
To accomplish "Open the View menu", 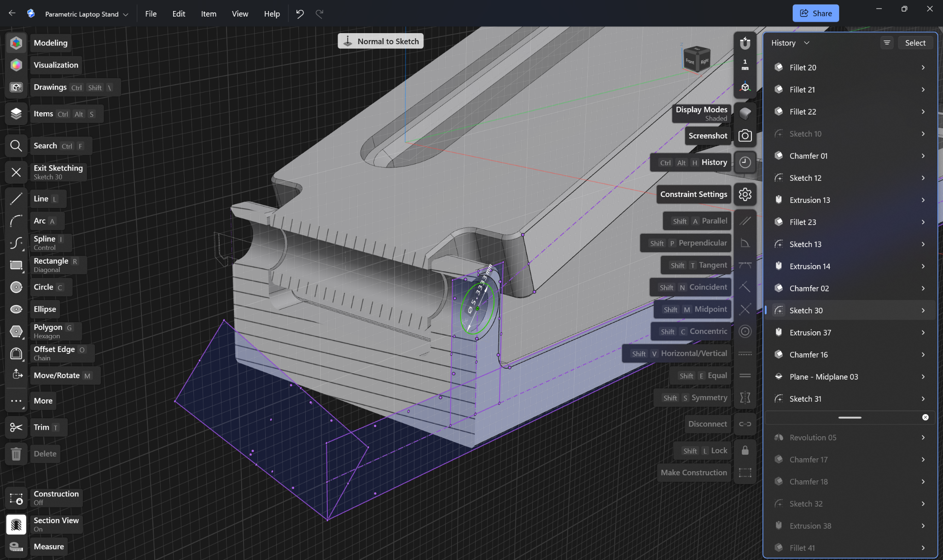I will tap(240, 14).
